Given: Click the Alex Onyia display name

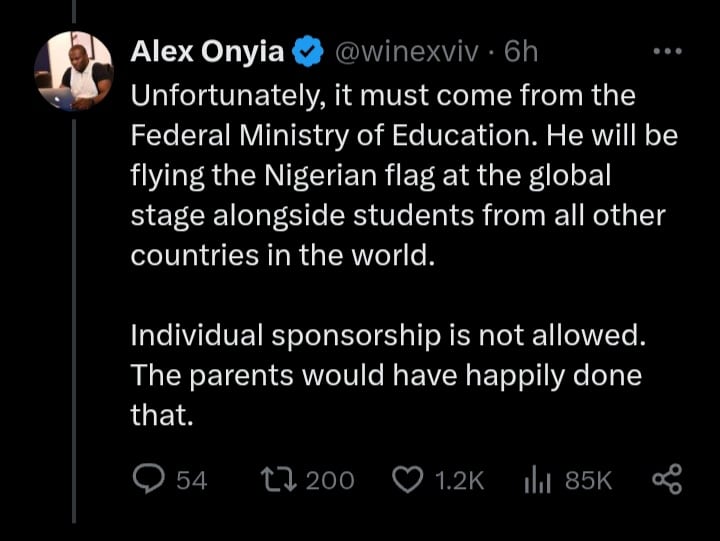Looking at the screenshot, I should pos(207,52).
